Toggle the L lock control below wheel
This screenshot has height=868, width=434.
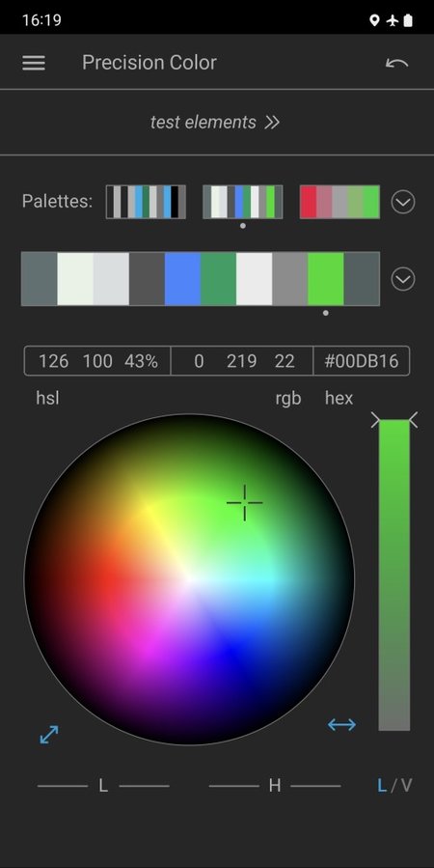click(103, 786)
